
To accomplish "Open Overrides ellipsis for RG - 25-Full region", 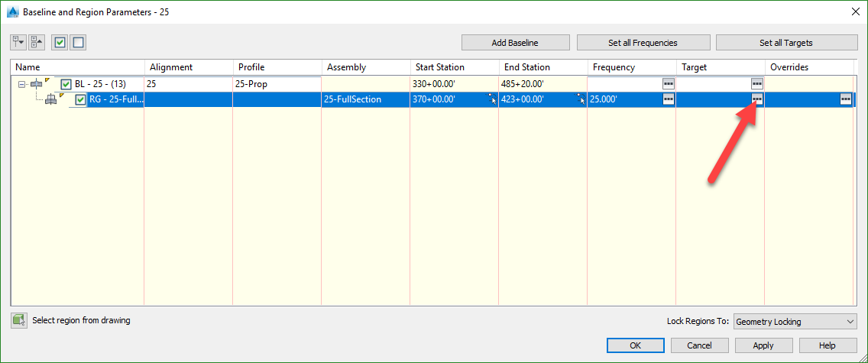I will [x=845, y=99].
